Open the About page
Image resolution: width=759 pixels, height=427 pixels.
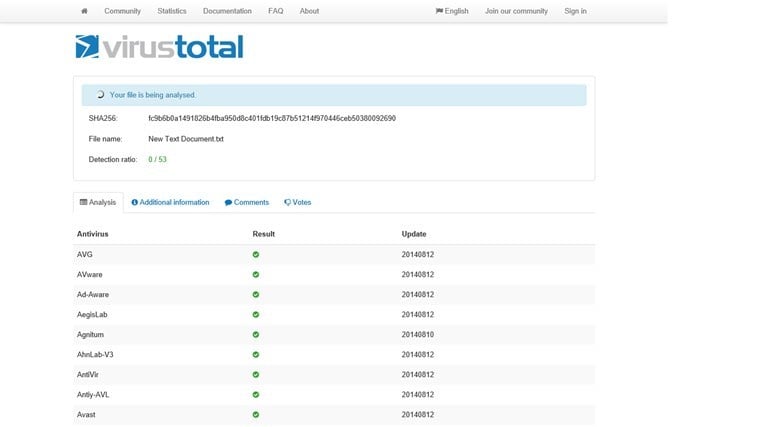309,11
